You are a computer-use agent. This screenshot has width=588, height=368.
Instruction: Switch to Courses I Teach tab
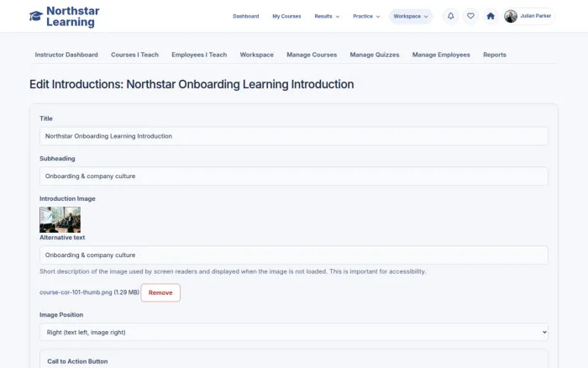coord(134,55)
